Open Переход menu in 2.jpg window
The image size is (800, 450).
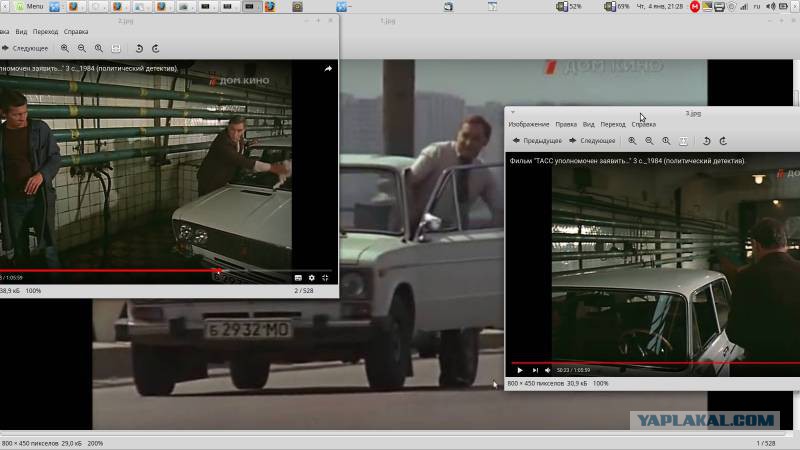pos(45,32)
